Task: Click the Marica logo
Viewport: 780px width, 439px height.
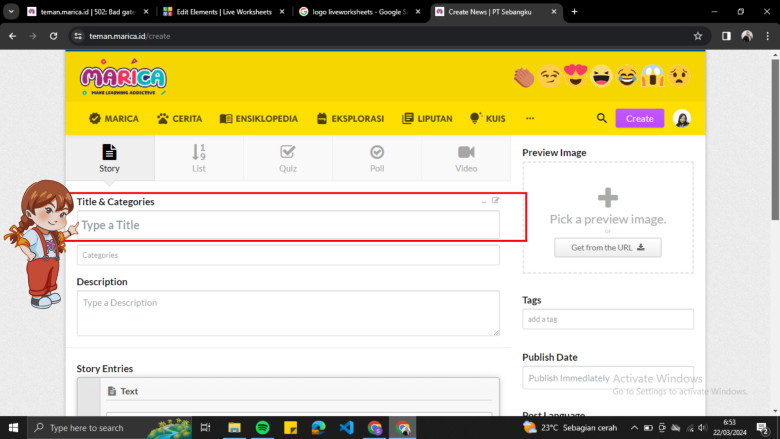Action: (123, 78)
